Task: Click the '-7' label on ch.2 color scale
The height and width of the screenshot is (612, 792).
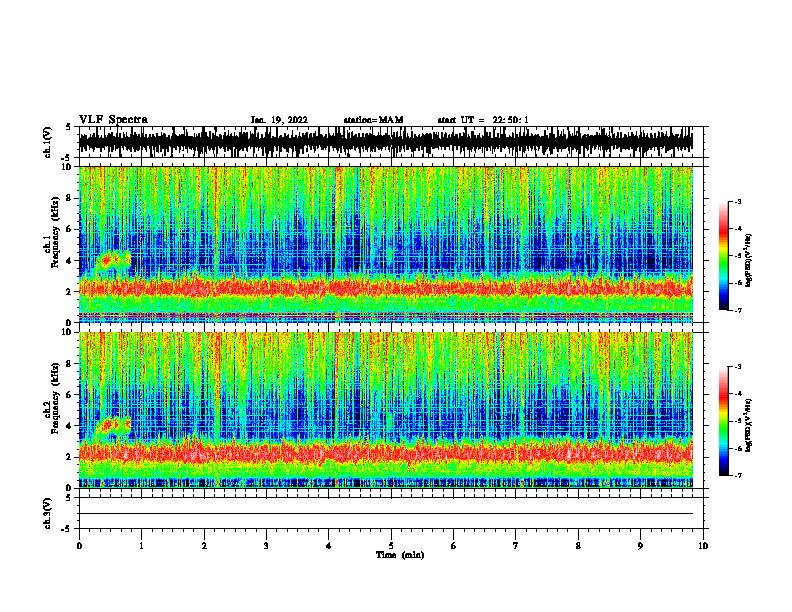Action: [738, 475]
